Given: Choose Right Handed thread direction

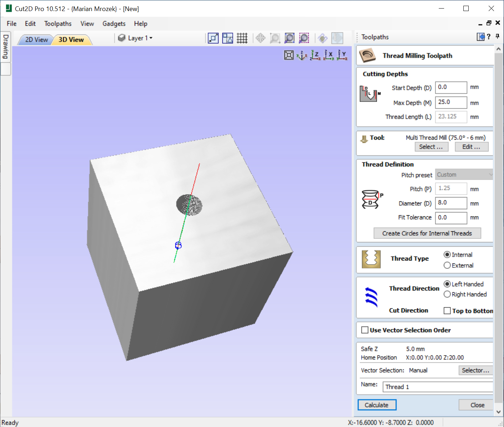Looking at the screenshot, I should pyautogui.click(x=447, y=294).
